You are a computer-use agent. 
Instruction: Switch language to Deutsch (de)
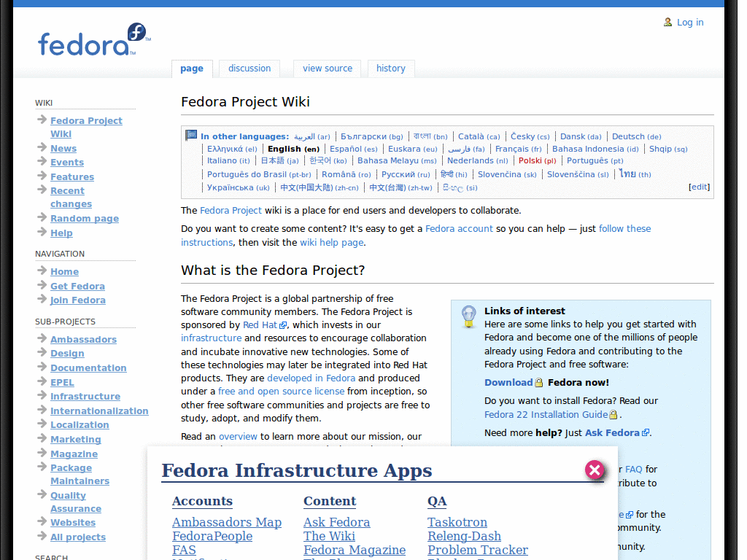point(636,136)
